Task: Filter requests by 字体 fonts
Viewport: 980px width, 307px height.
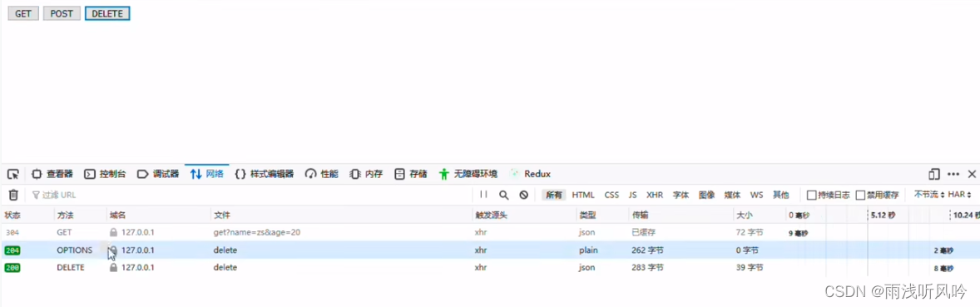Action: pyautogui.click(x=681, y=195)
